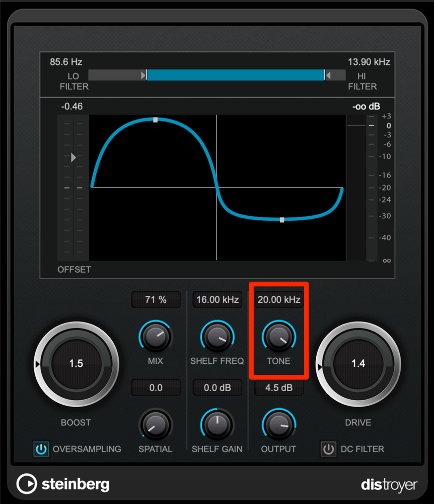Click the Output knob

(x=279, y=425)
